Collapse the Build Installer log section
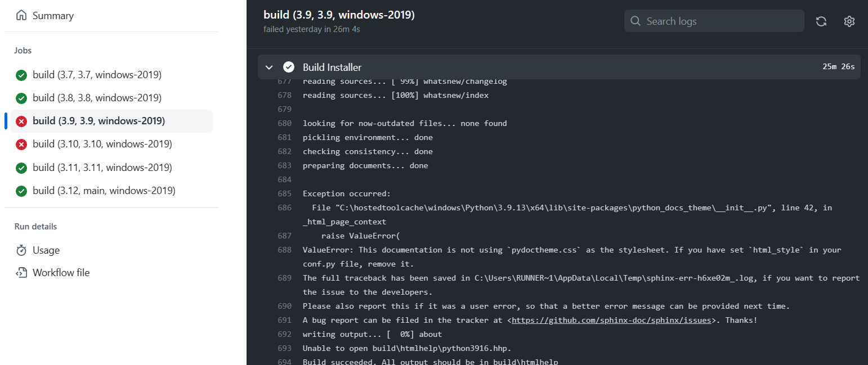868x365 pixels. click(269, 66)
